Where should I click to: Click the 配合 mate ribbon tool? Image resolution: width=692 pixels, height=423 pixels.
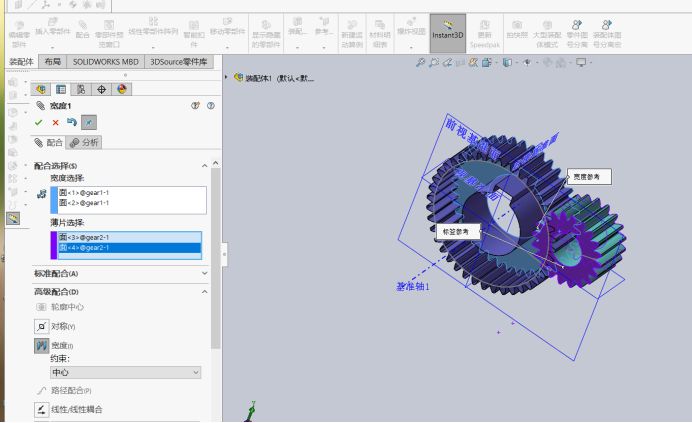[x=83, y=30]
